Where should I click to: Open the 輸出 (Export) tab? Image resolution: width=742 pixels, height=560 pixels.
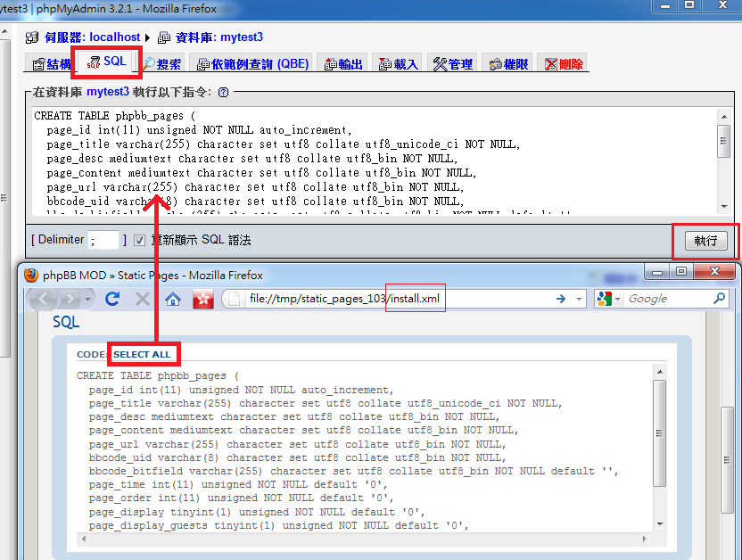point(343,64)
